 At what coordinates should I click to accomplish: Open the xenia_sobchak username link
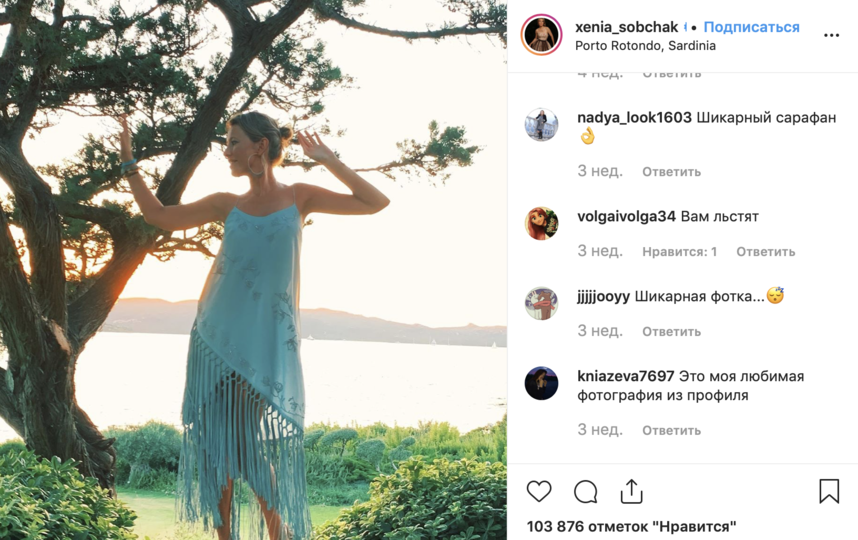(626, 27)
